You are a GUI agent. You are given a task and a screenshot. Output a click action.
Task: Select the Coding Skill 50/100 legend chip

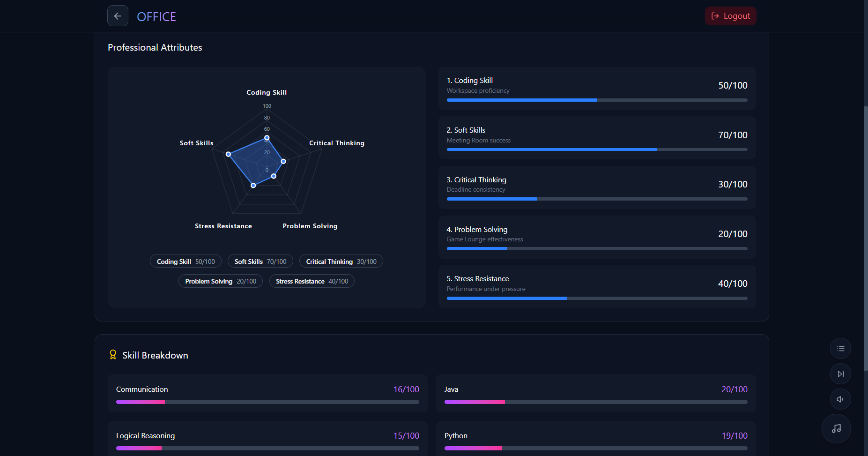(x=185, y=262)
